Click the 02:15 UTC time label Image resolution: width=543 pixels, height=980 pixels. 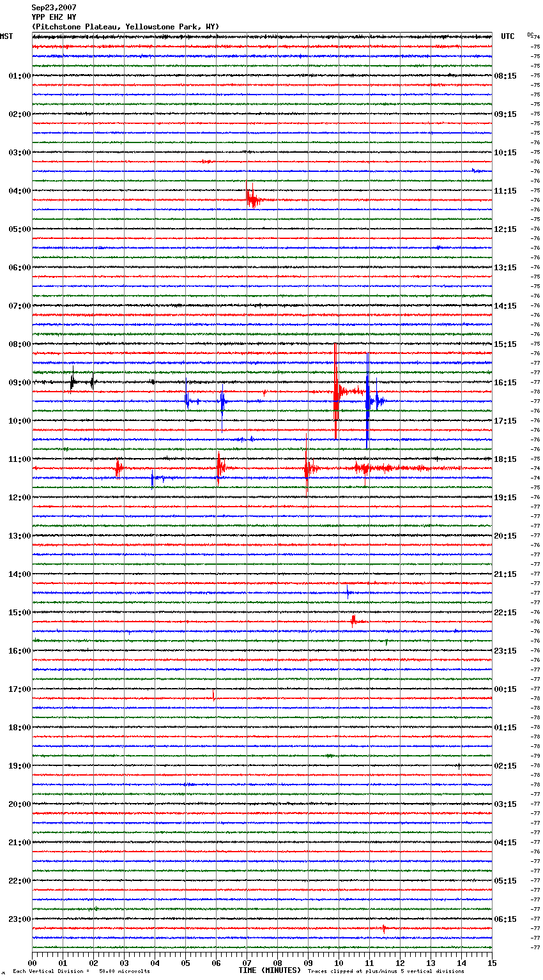(x=505, y=766)
